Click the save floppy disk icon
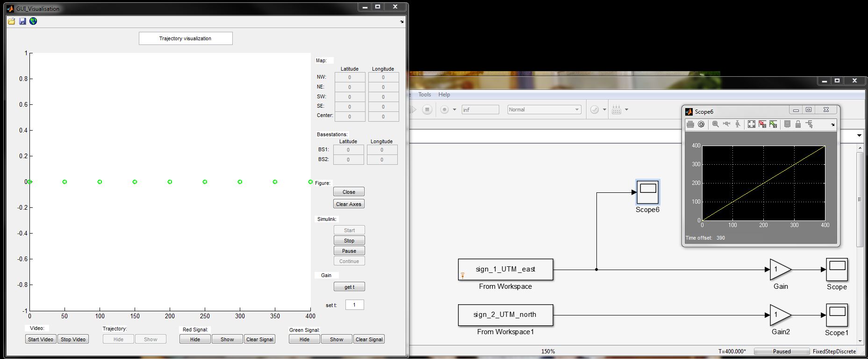Viewport: 868px width, 359px height. (x=22, y=22)
